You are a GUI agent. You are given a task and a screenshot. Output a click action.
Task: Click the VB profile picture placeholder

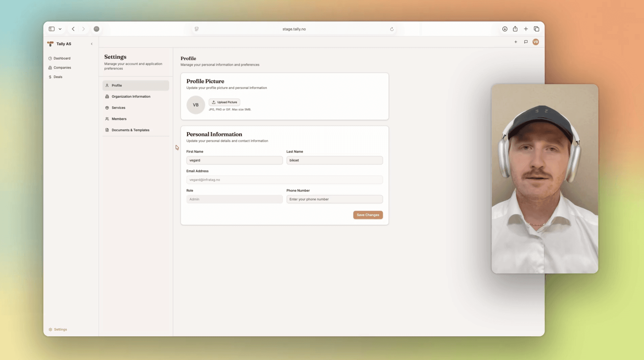(x=196, y=105)
